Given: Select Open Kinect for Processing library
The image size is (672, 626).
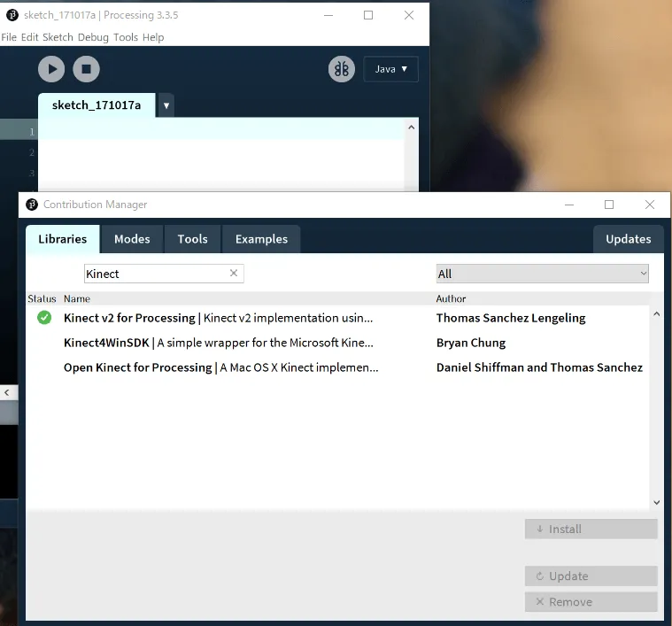Looking at the screenshot, I should pyautogui.click(x=220, y=367).
